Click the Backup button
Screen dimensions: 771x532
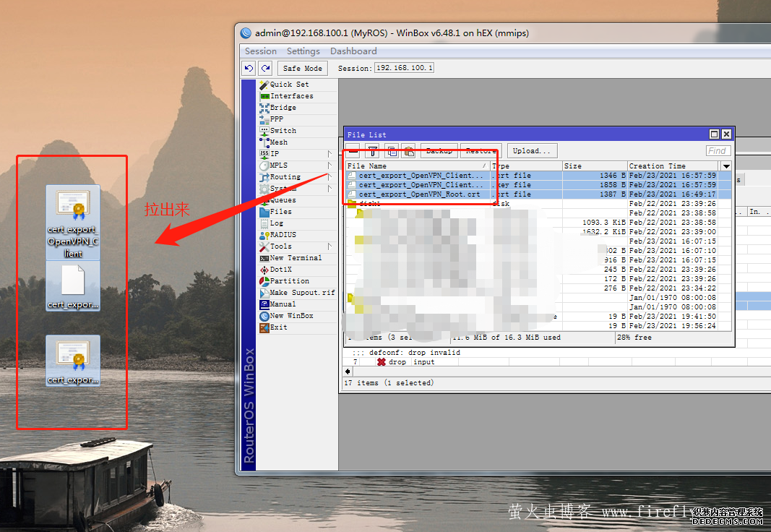[439, 151]
